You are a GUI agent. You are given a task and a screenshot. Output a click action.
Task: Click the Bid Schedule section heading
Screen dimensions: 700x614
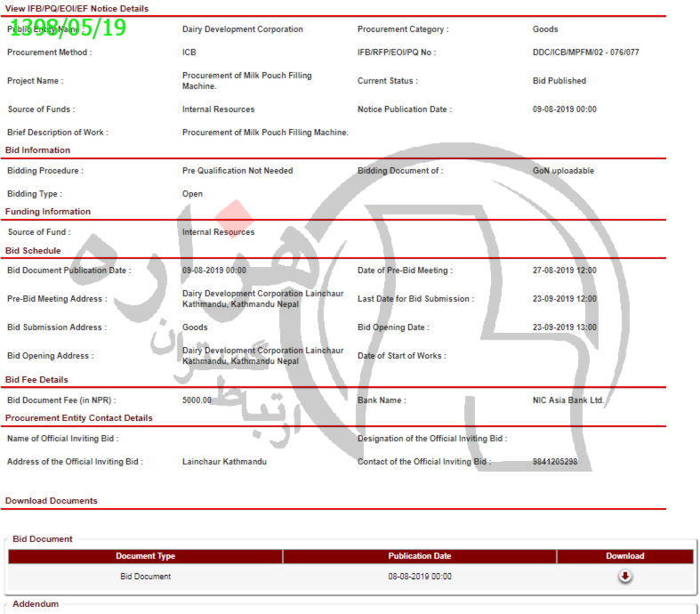pos(33,251)
